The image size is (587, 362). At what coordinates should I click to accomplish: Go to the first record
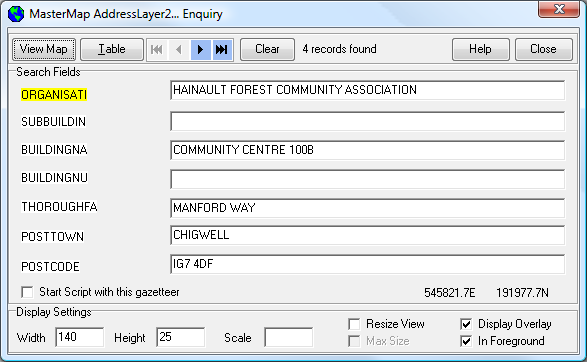pos(157,49)
